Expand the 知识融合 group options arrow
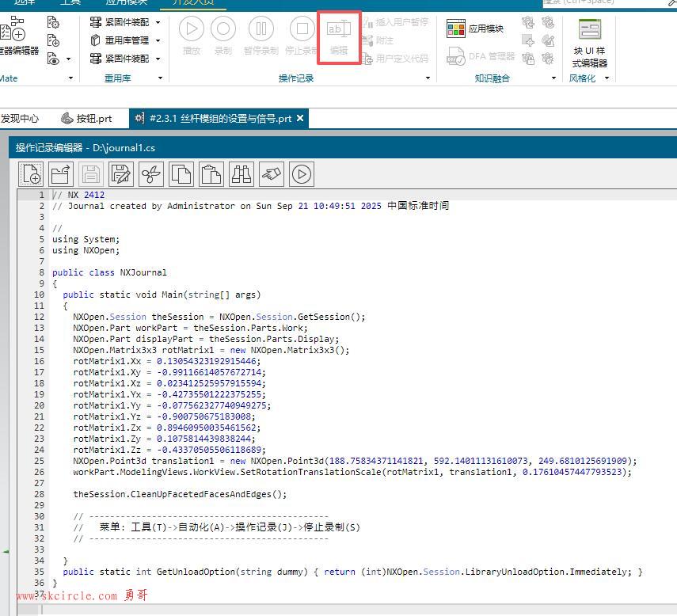This screenshot has width=677, height=616. pyautogui.click(x=553, y=78)
